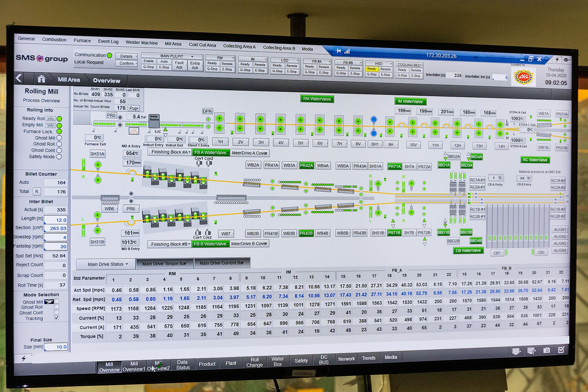This screenshot has height=392, width=588.
Task: Check the Ghost Cont mode checkbox
Action: click(56, 312)
